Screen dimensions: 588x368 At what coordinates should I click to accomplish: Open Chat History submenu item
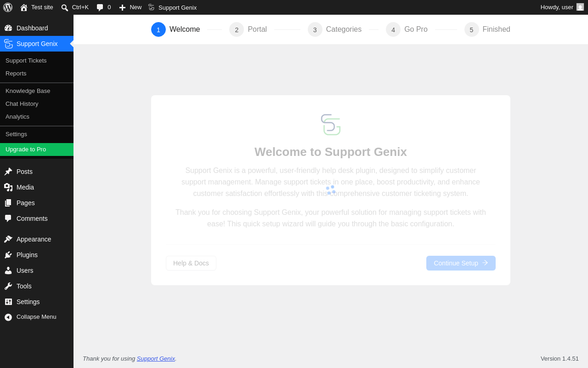pos(37,103)
